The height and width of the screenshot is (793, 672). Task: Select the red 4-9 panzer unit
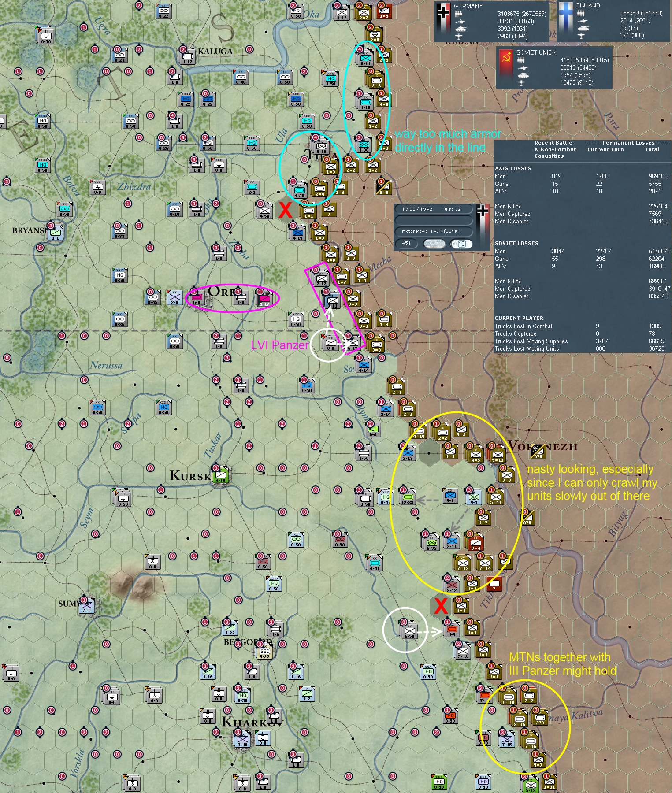452,629
